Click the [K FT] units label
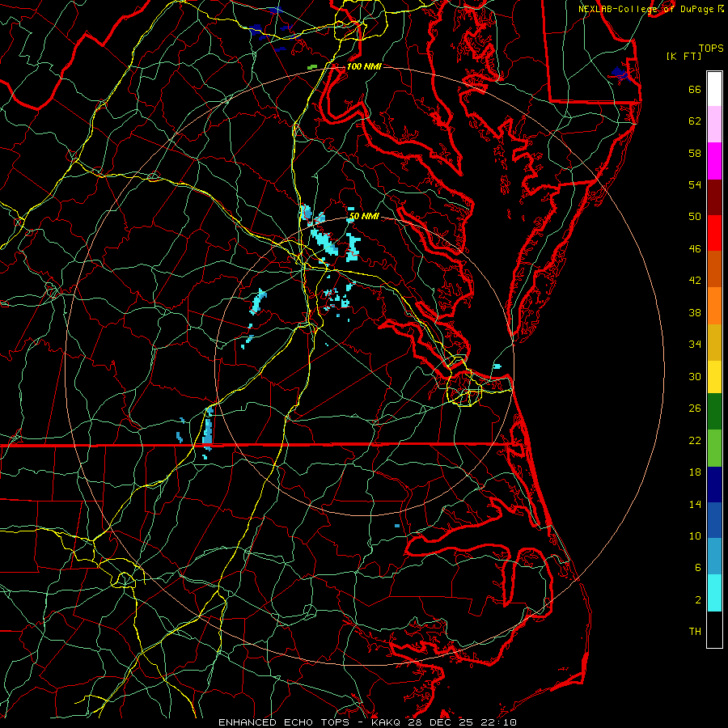The width and height of the screenshot is (728, 728). coord(684,56)
